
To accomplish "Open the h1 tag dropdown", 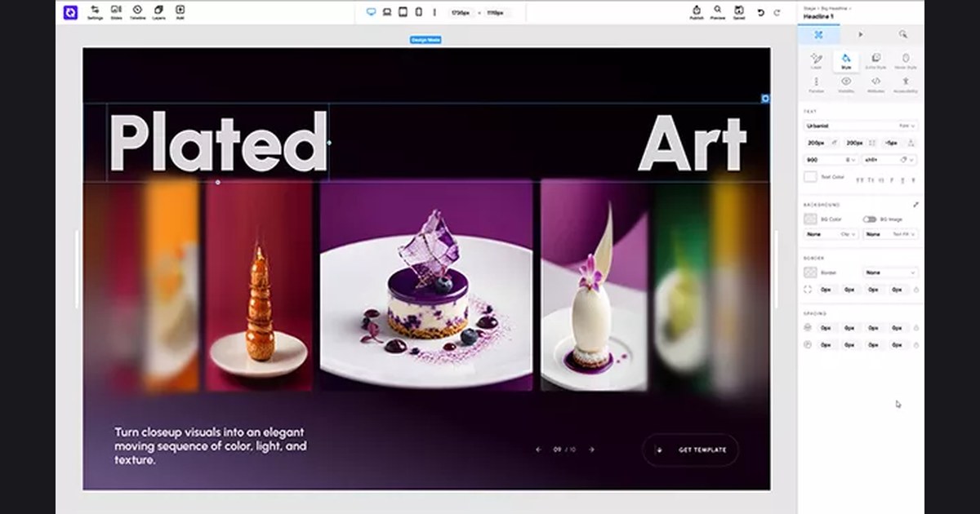I will point(889,160).
